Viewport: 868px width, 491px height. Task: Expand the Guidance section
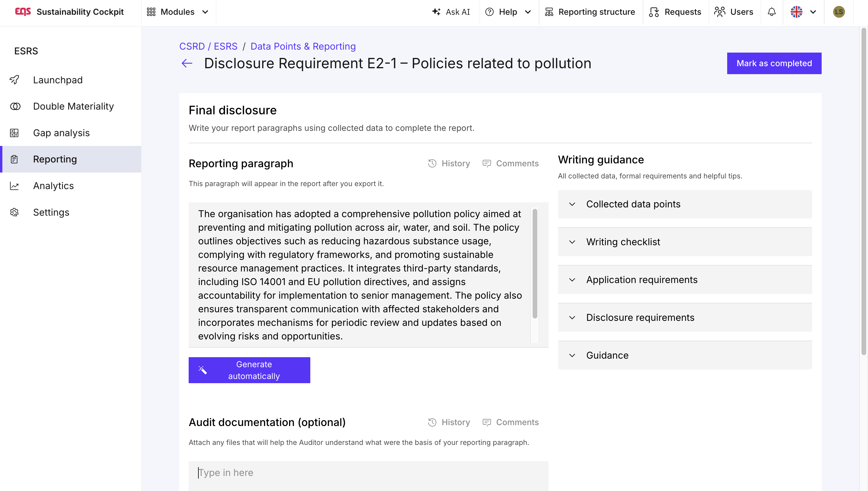pos(685,355)
